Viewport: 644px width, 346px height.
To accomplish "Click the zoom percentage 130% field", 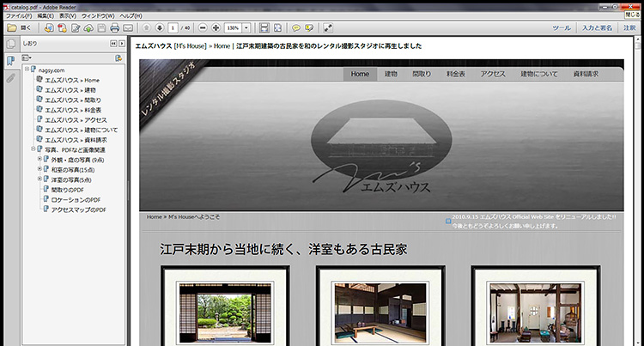I will (234, 28).
